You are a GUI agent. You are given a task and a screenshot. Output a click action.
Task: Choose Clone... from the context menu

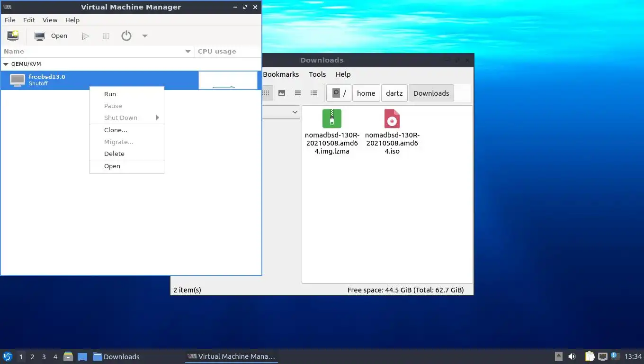[x=126, y=130]
